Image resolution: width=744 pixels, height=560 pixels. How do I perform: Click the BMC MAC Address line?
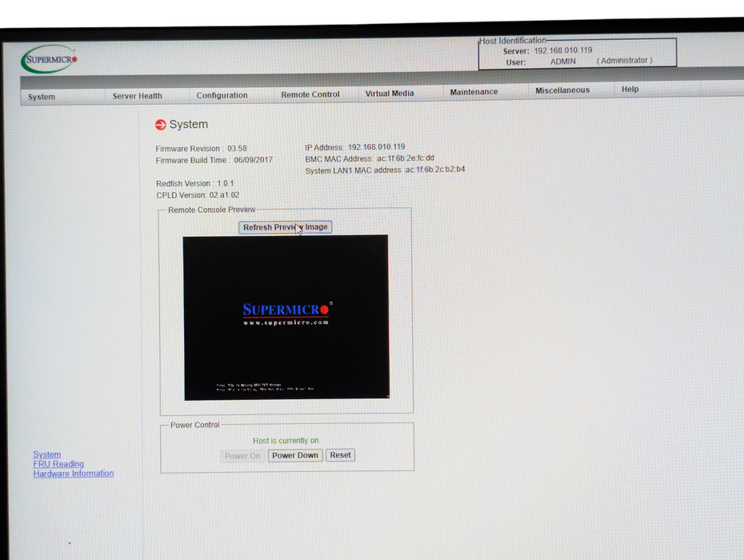370,158
